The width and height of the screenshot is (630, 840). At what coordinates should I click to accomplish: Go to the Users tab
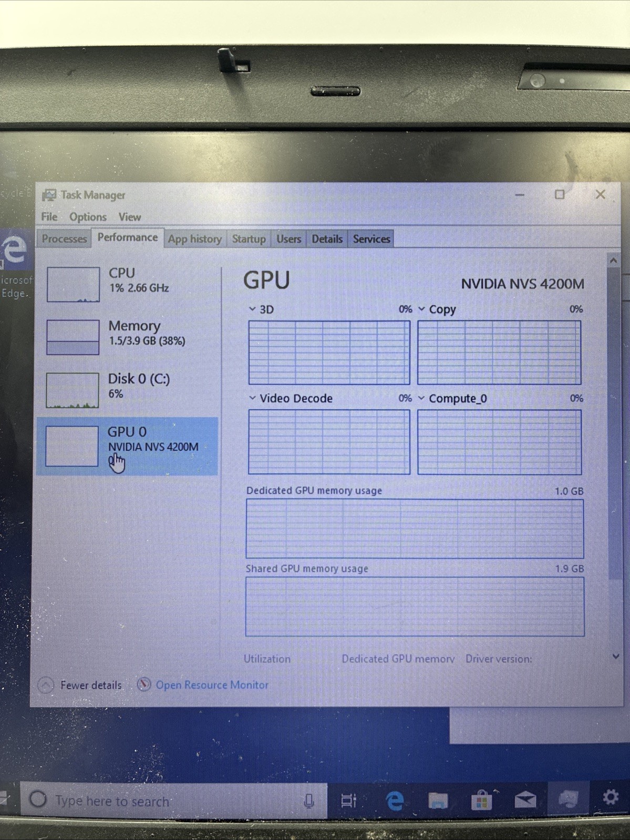pos(288,238)
